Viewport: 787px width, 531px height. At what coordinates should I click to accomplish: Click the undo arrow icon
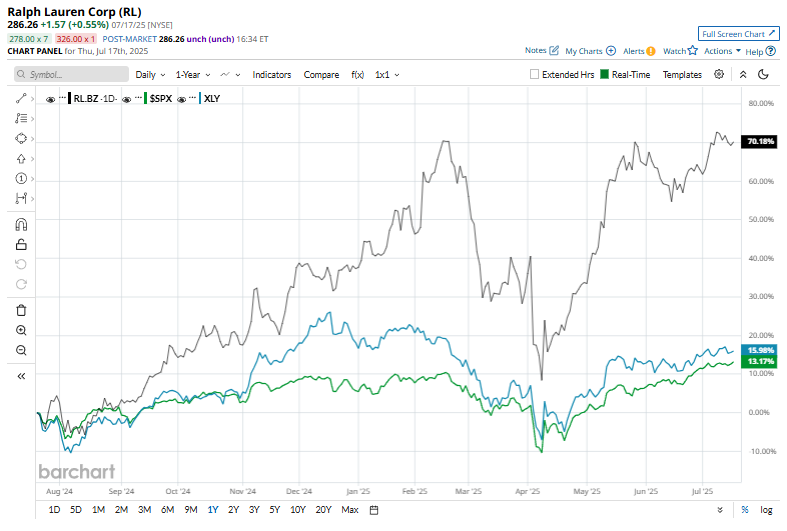tap(21, 264)
